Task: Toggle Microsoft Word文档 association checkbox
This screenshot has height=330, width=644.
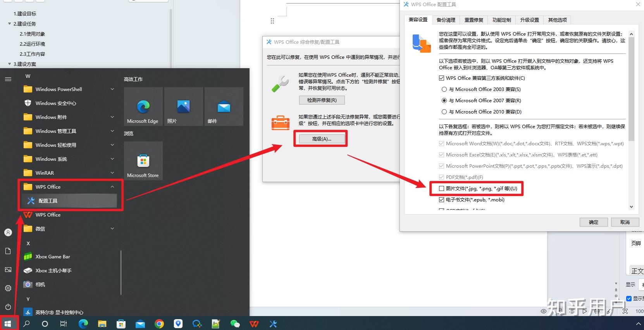Action: (441, 143)
